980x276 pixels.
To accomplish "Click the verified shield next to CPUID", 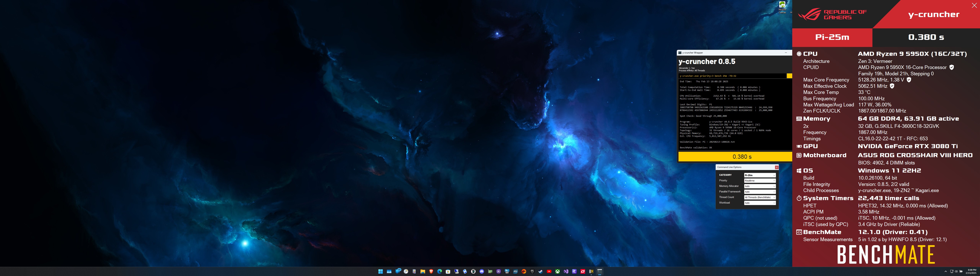I will (x=951, y=67).
